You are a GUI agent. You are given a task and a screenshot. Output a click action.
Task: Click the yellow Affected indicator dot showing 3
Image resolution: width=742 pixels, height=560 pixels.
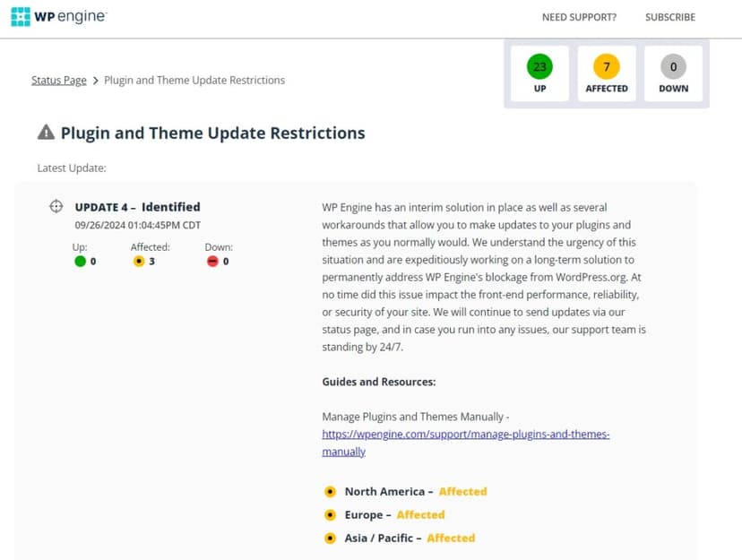[x=139, y=261]
